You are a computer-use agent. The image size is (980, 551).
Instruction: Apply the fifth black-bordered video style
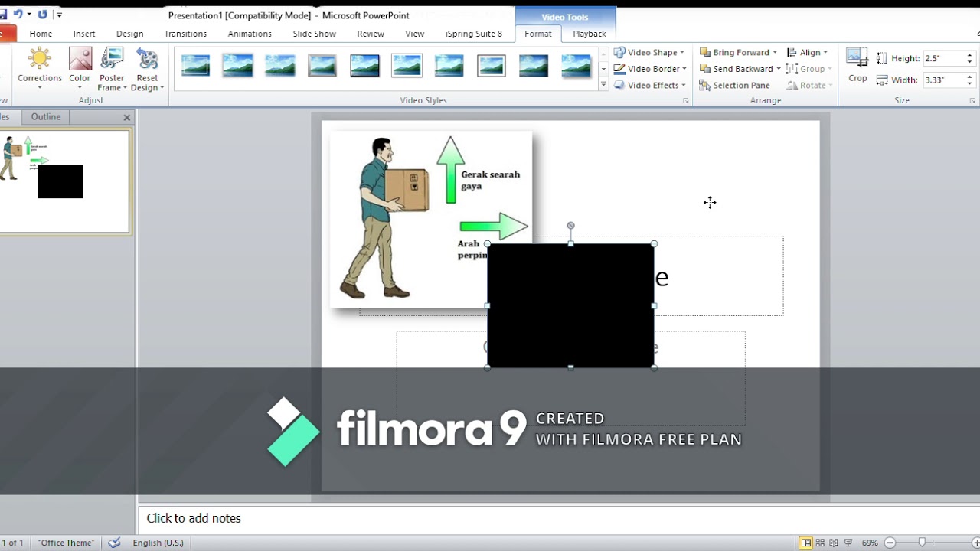pos(365,66)
